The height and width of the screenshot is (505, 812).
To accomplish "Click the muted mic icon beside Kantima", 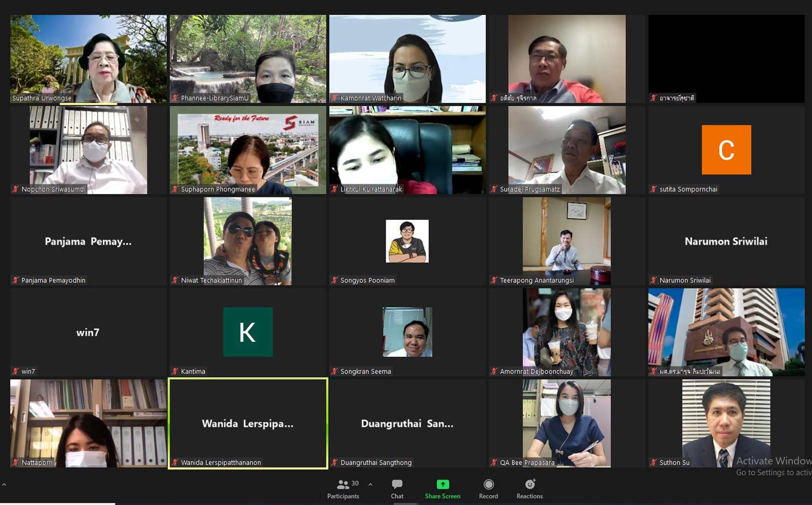I will (175, 371).
